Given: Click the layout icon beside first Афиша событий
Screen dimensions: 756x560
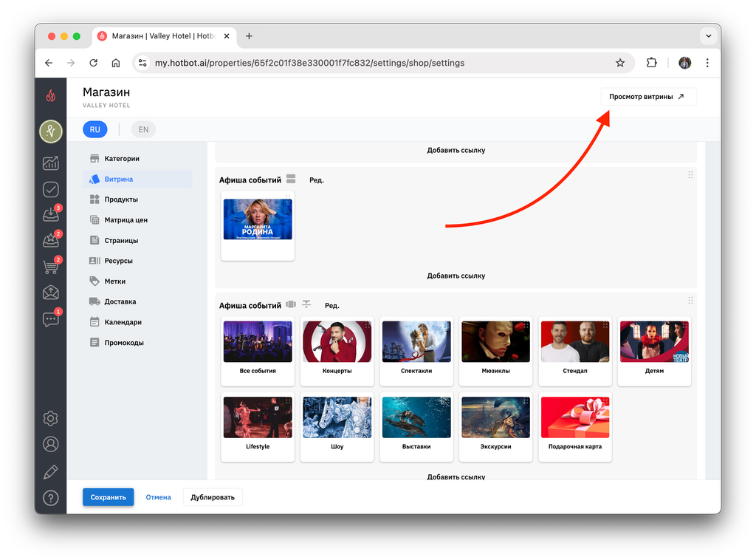Looking at the screenshot, I should pyautogui.click(x=291, y=179).
